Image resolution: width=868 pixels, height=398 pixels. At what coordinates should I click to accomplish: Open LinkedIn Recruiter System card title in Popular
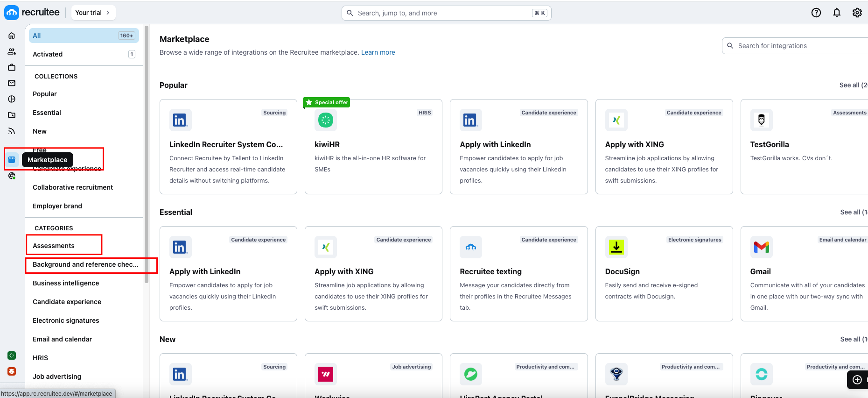[x=226, y=144]
